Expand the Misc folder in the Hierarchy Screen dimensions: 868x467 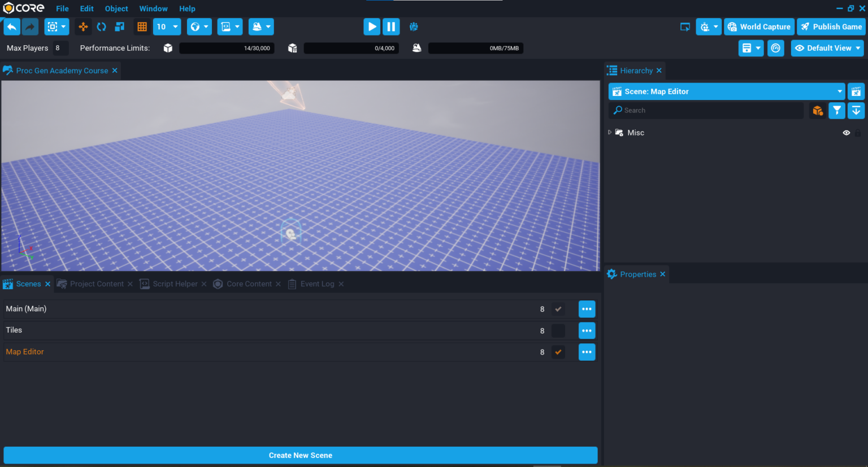tap(609, 132)
